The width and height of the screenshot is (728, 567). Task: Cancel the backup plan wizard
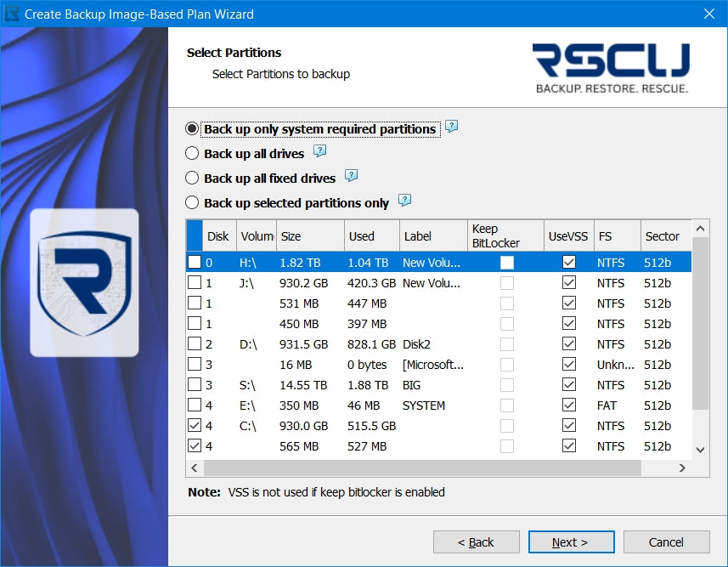point(666,541)
